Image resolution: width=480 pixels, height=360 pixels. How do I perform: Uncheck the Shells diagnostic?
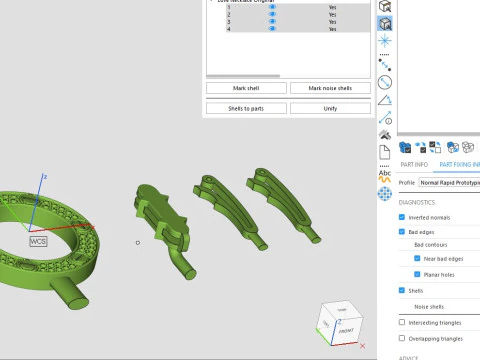click(x=402, y=290)
